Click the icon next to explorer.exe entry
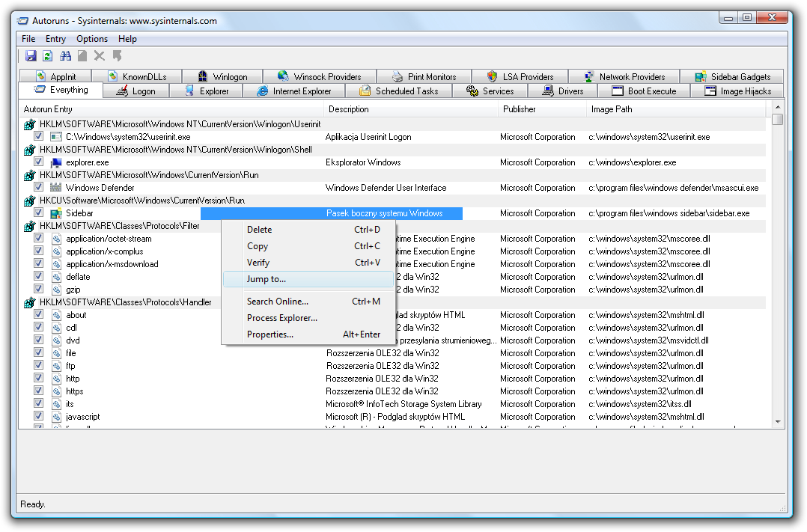This screenshot has height=532, width=807. pos(56,162)
